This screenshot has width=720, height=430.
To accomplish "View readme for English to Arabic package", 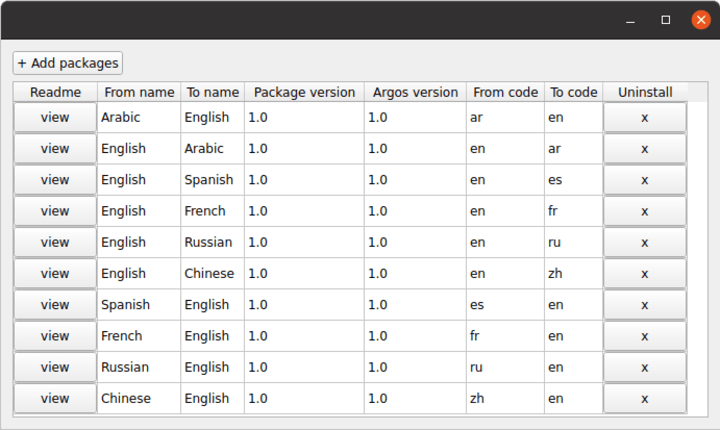I will [55, 149].
